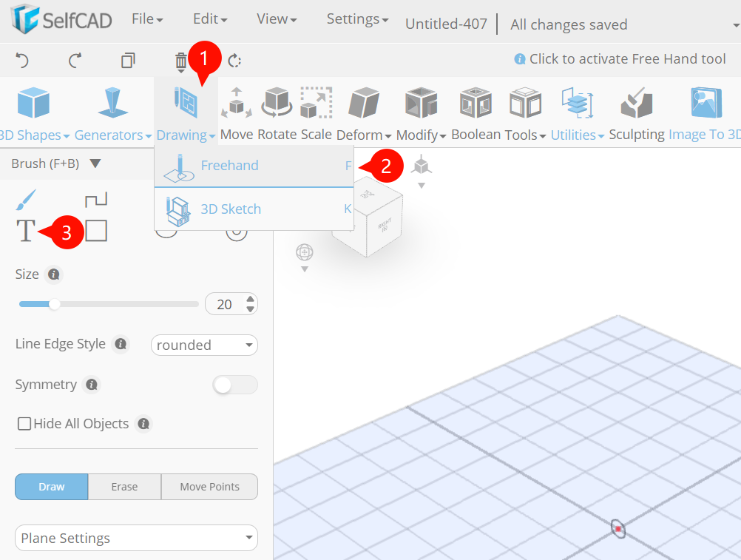The height and width of the screenshot is (560, 741).
Task: Click the perspective cube icon above the viewport
Action: 421,166
